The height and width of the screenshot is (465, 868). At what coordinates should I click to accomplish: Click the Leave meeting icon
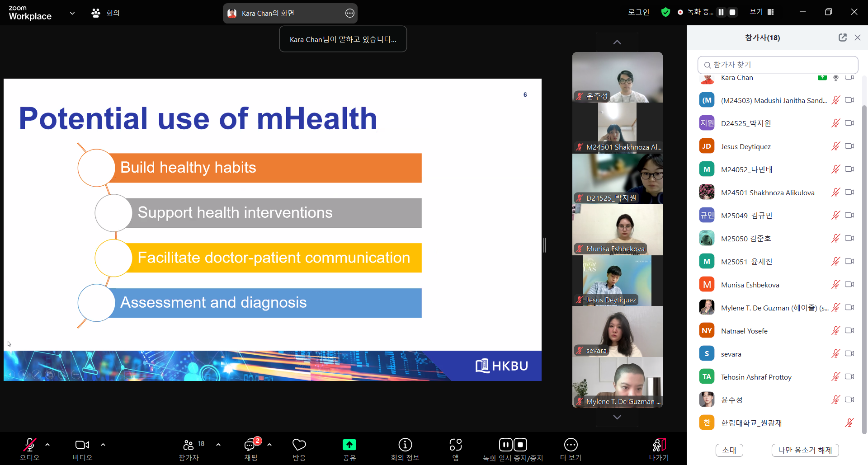point(659,445)
